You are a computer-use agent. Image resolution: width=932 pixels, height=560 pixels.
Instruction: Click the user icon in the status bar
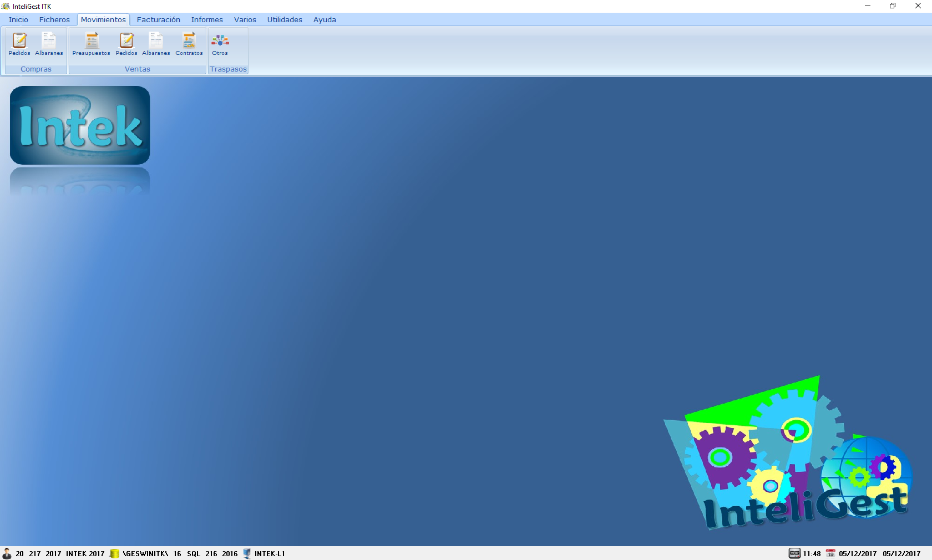[7, 553]
